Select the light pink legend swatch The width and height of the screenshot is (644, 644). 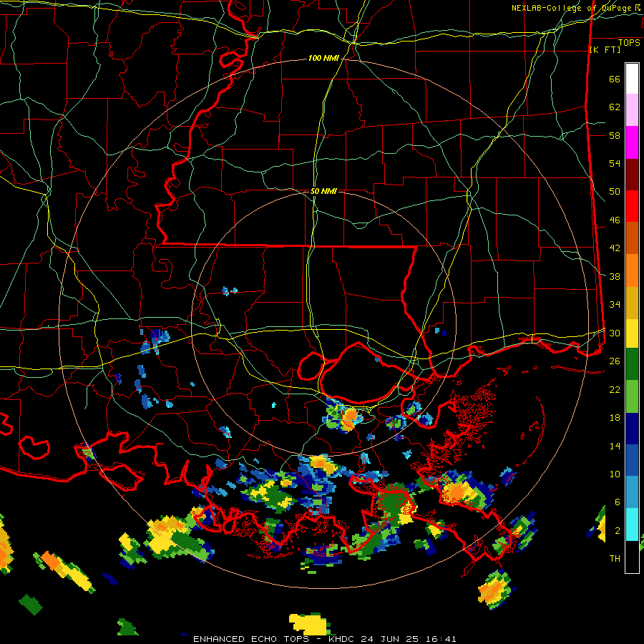coord(632,110)
